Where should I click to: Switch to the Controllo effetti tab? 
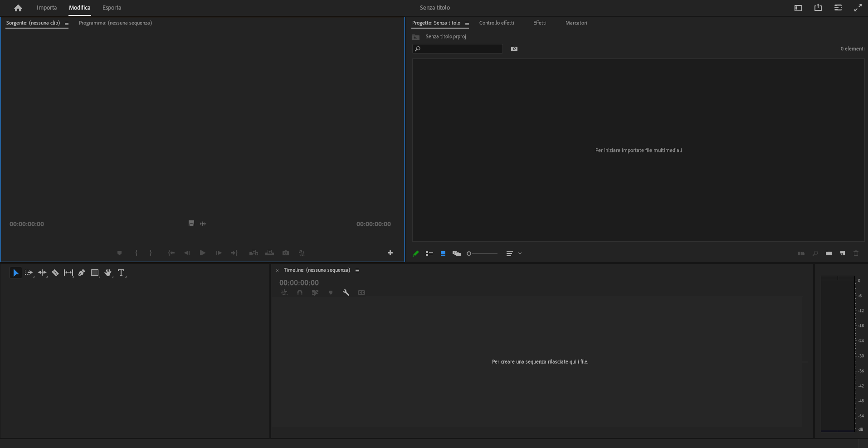tap(497, 23)
